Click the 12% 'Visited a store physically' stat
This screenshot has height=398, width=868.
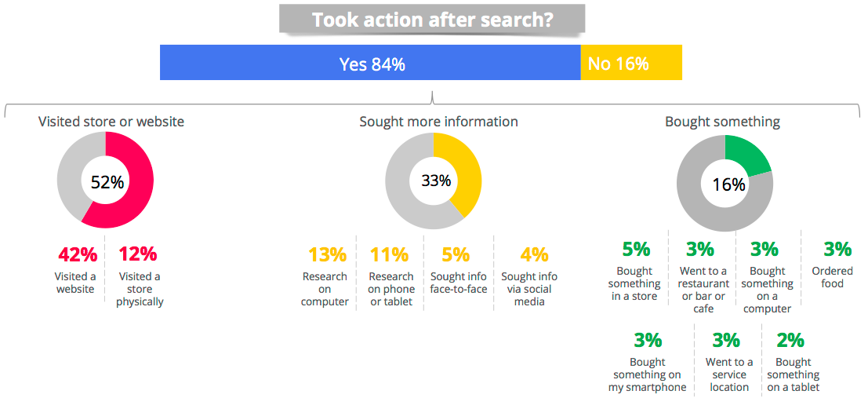tap(137, 276)
